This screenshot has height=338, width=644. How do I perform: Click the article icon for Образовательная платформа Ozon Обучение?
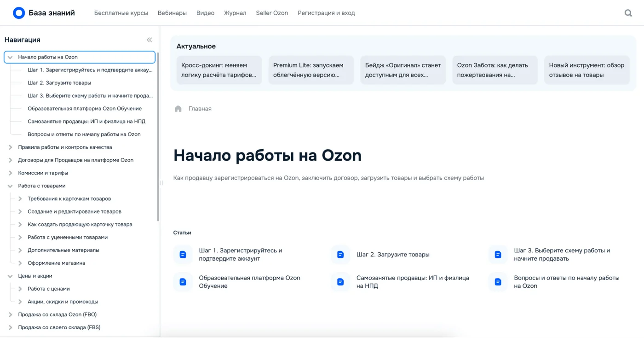coord(183,282)
